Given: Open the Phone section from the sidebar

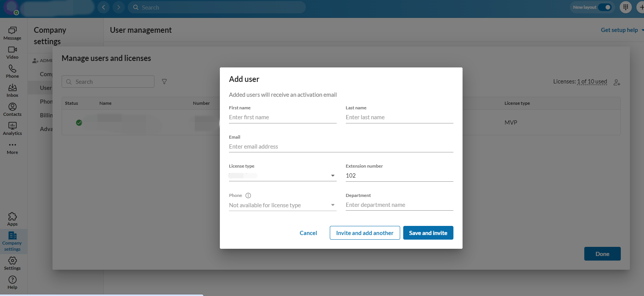Looking at the screenshot, I should (12, 71).
